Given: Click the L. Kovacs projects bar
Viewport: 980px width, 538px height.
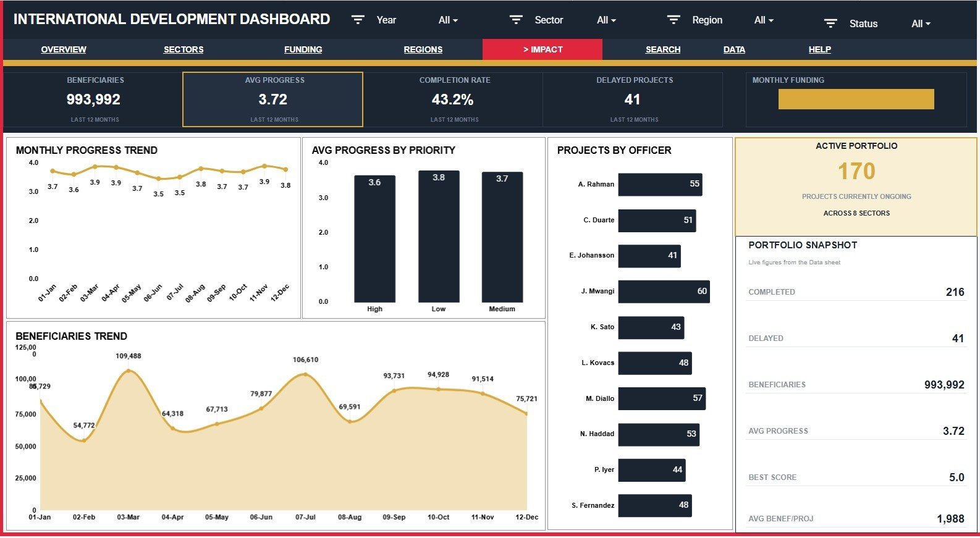Looking at the screenshot, I should coord(654,363).
